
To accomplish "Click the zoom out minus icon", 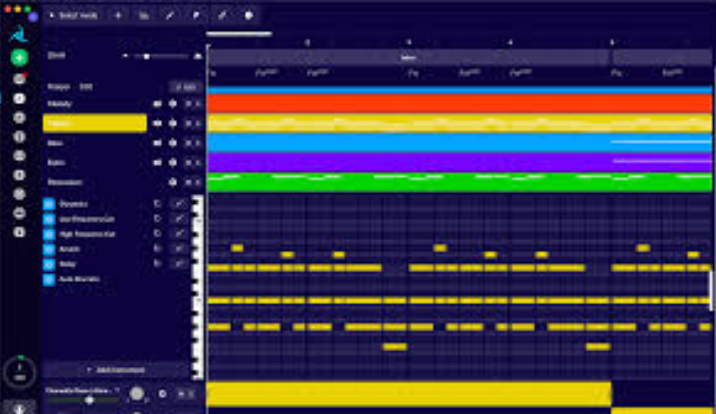I will (125, 56).
